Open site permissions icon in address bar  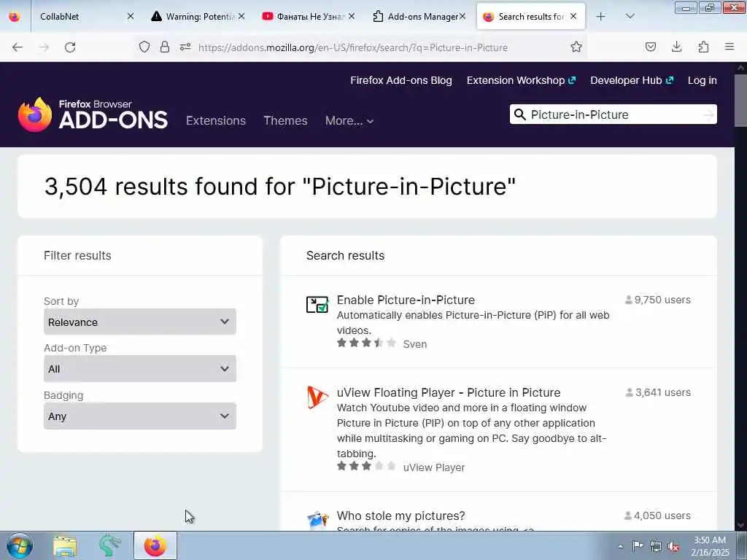tap(185, 47)
